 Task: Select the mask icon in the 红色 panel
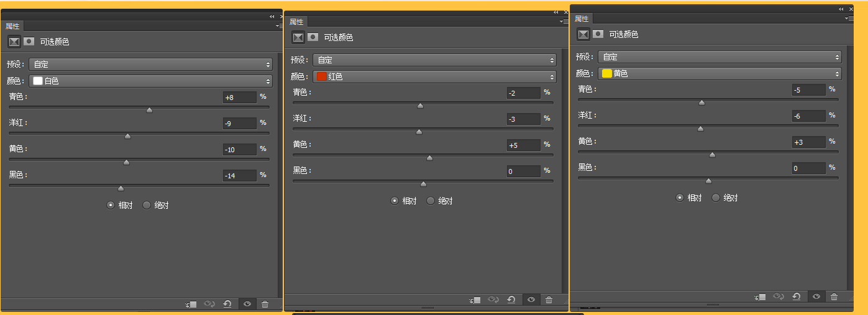313,37
